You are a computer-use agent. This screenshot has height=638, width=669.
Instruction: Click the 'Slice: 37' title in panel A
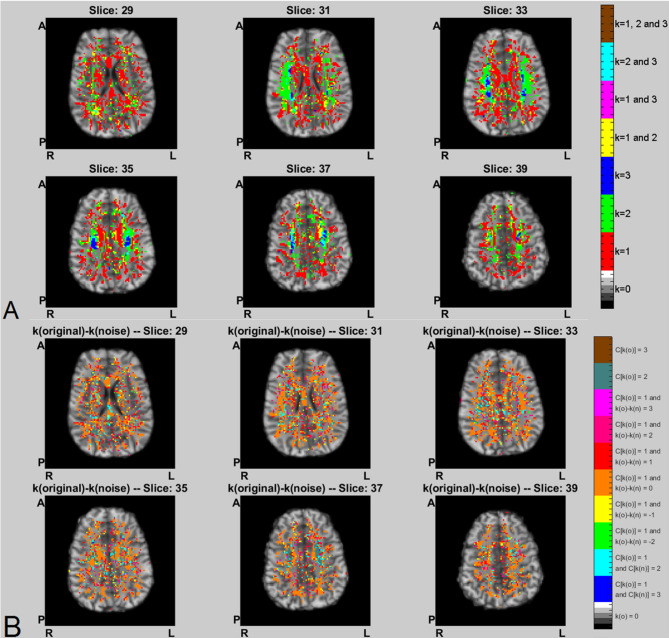[308, 169]
